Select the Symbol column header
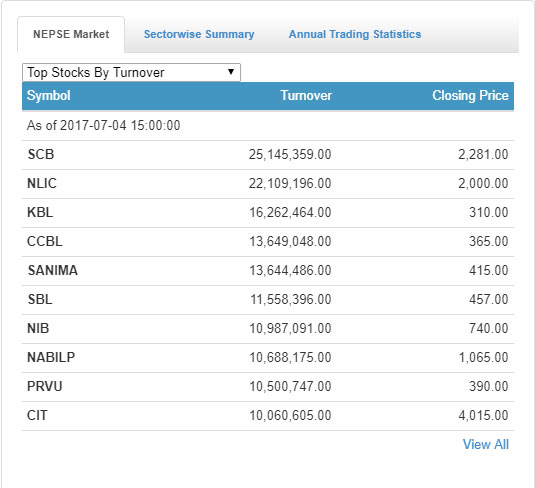The width and height of the screenshot is (535, 488). 48,96
